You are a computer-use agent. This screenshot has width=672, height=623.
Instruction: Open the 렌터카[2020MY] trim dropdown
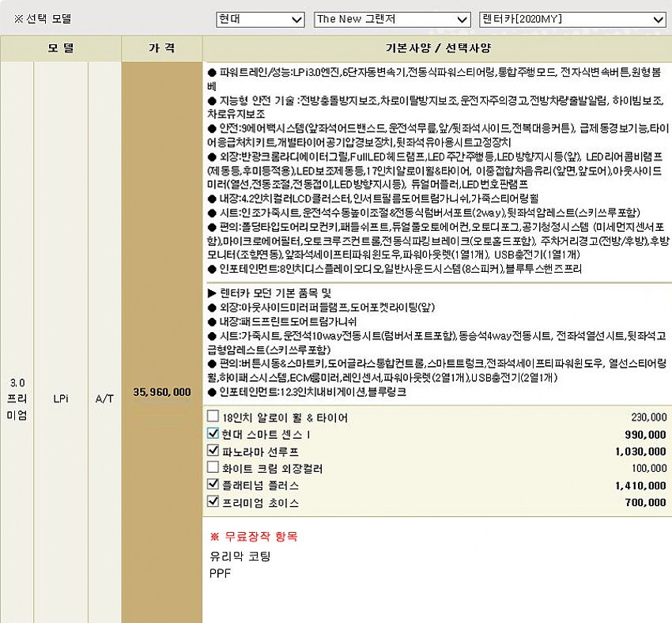pyautogui.click(x=572, y=19)
